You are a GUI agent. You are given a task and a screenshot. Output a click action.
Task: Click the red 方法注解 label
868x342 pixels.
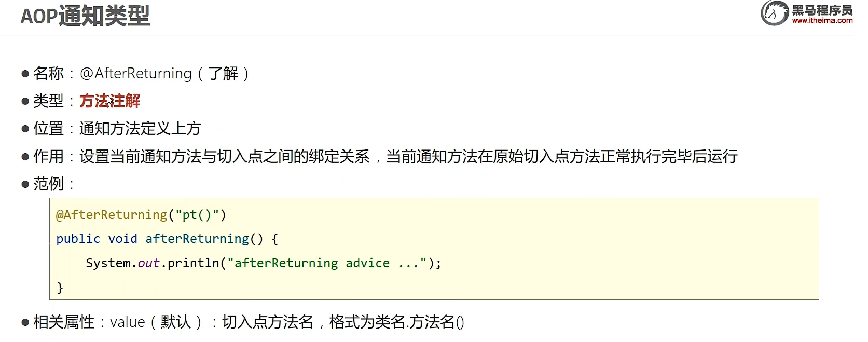pyautogui.click(x=110, y=101)
